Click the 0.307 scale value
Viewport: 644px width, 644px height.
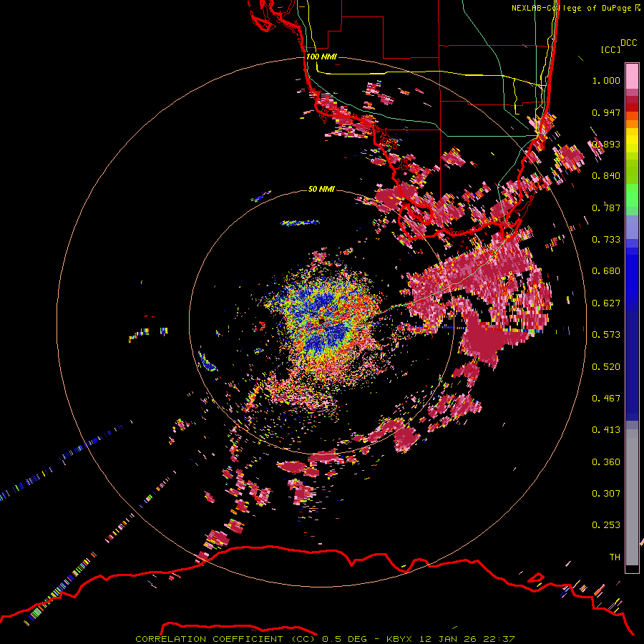tap(606, 494)
